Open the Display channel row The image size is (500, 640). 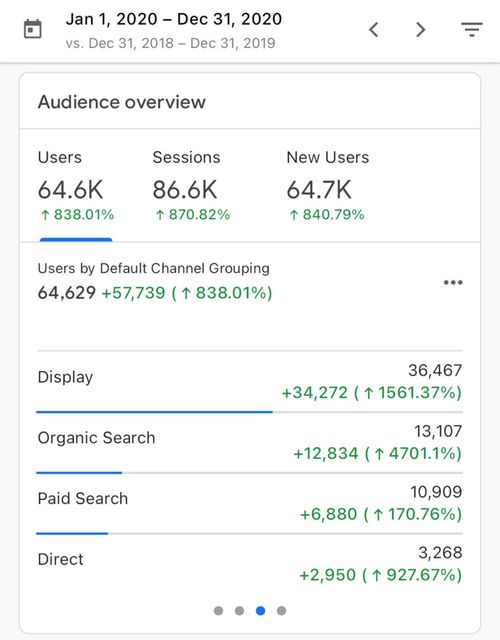point(249,382)
